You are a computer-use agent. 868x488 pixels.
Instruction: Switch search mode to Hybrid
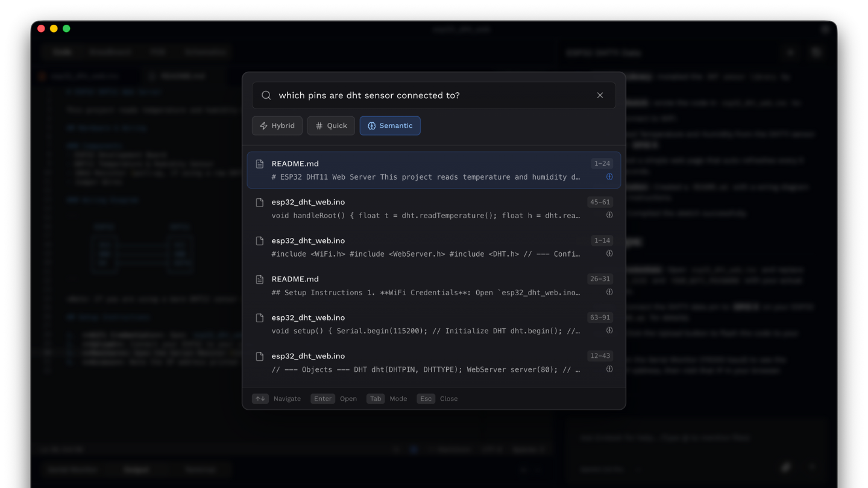pos(277,125)
